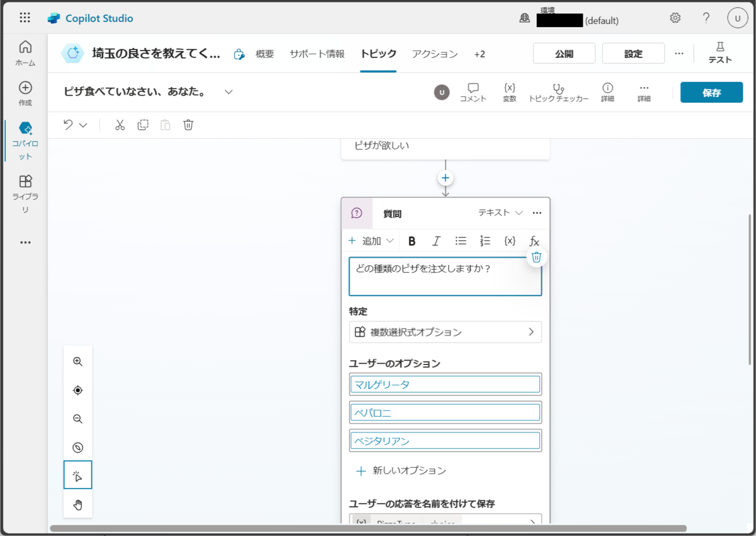The image size is (756, 536).
Task: Toggle the canvas minimap
Action: [x=78, y=448]
